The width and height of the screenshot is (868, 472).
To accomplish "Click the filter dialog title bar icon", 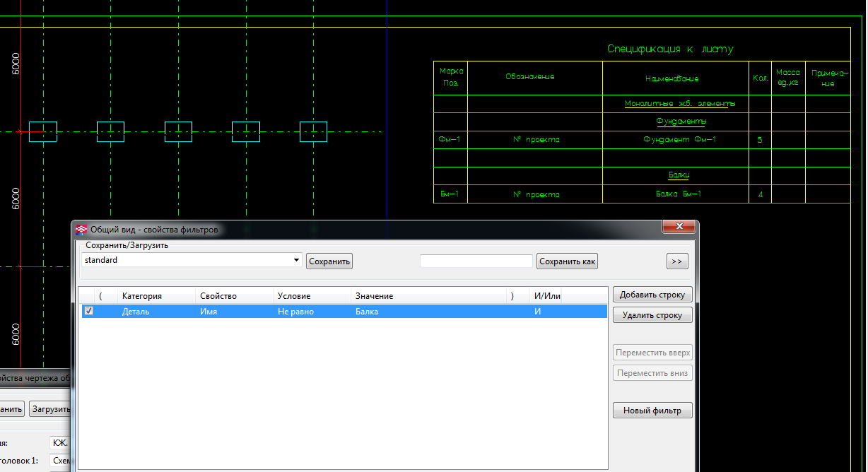I will coord(81,230).
